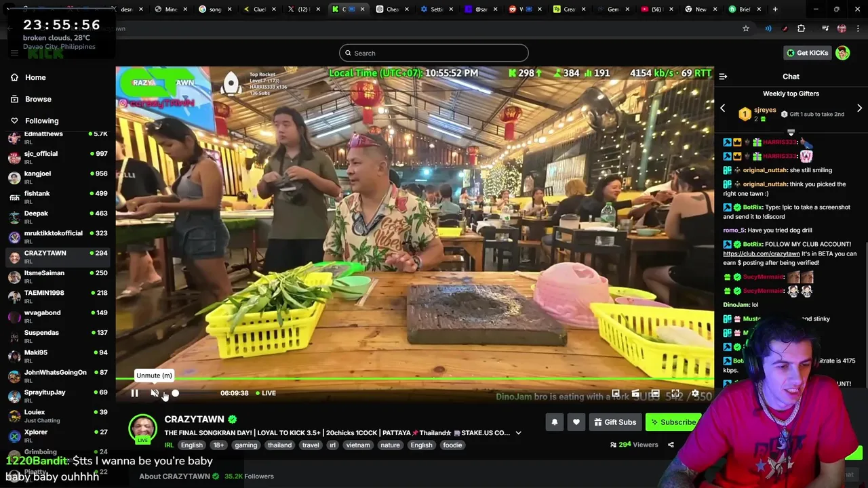Screen dimensions: 868x488
Task: Open ItsmeSalman channel in sidebar
Action: (x=58, y=277)
